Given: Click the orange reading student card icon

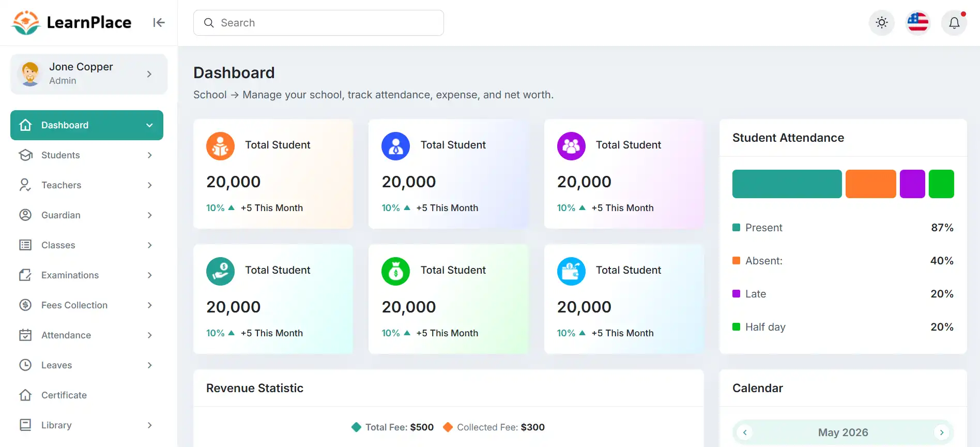Looking at the screenshot, I should click(220, 146).
